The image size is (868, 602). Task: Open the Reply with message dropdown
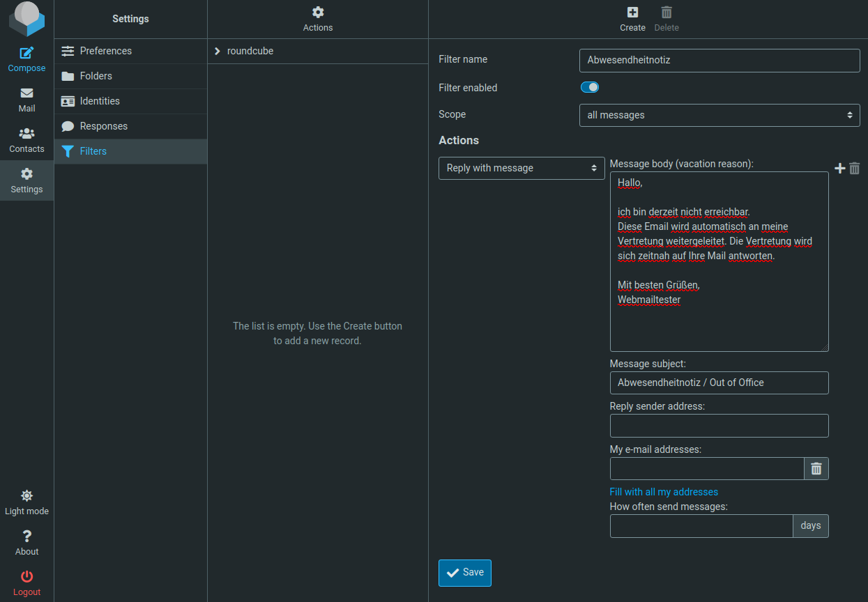click(521, 168)
